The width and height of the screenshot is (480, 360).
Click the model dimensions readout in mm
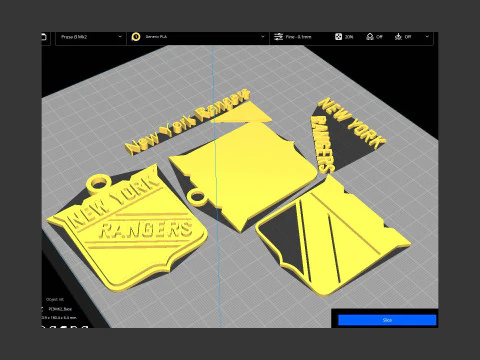[59, 318]
